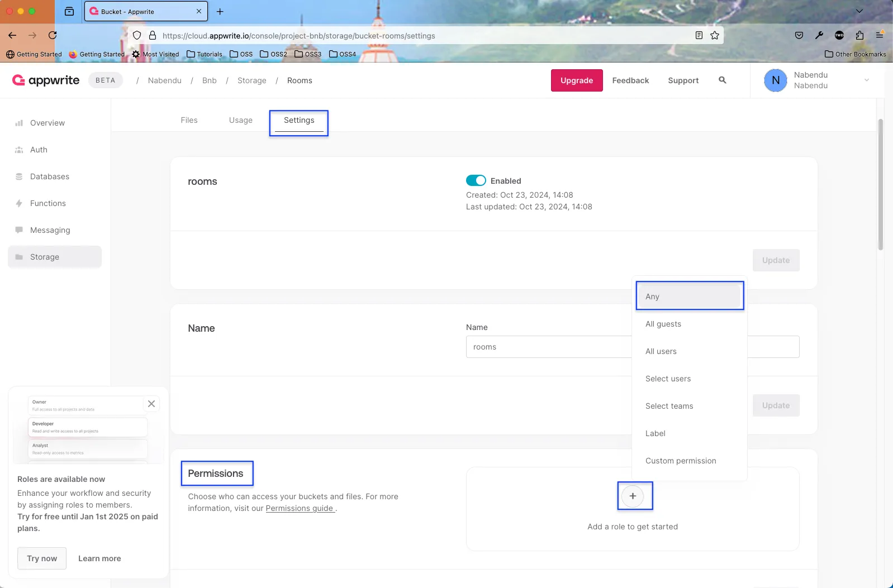Image resolution: width=893 pixels, height=588 pixels.
Task: Choose Select users option
Action: tap(690, 379)
